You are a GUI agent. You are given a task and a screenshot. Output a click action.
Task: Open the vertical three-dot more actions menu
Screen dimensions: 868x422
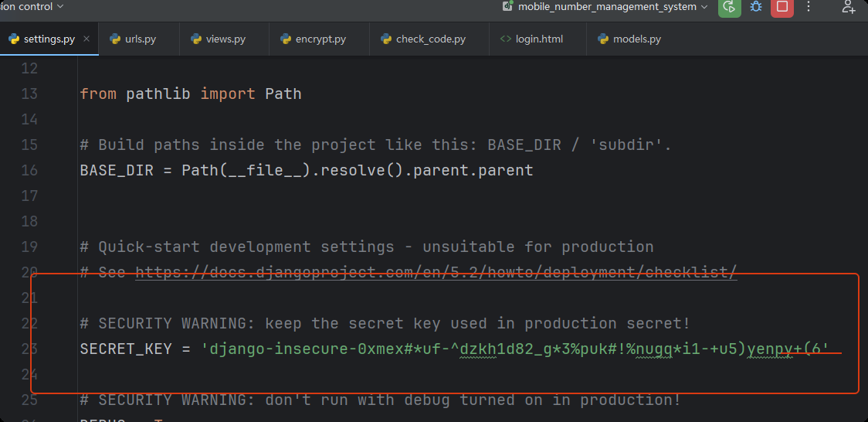pos(809,7)
